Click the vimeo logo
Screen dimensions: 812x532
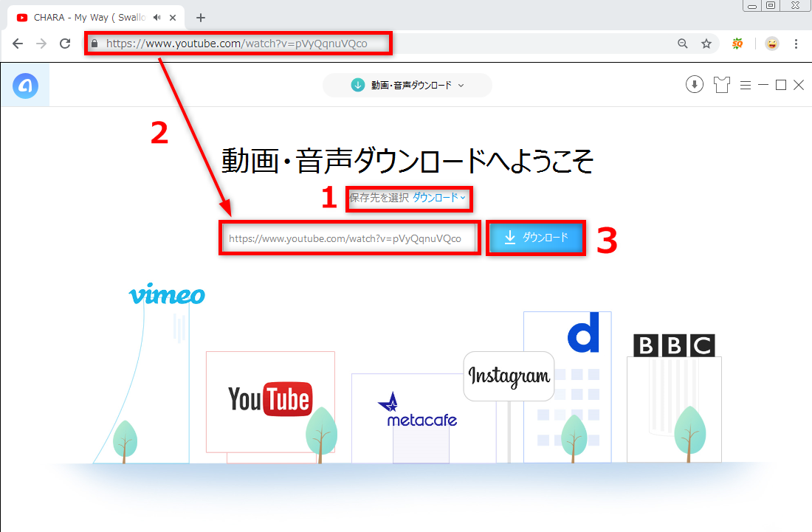pyautogui.click(x=167, y=294)
